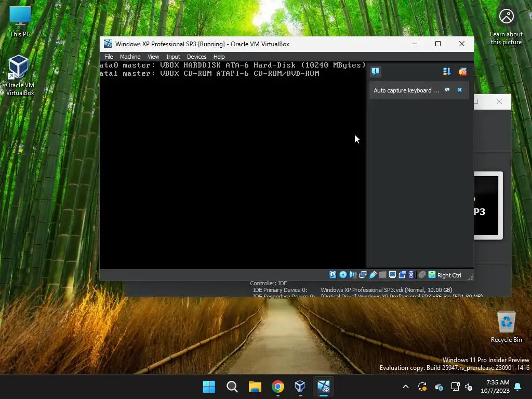Click the recording status icon
532x399 pixels.
point(402,275)
